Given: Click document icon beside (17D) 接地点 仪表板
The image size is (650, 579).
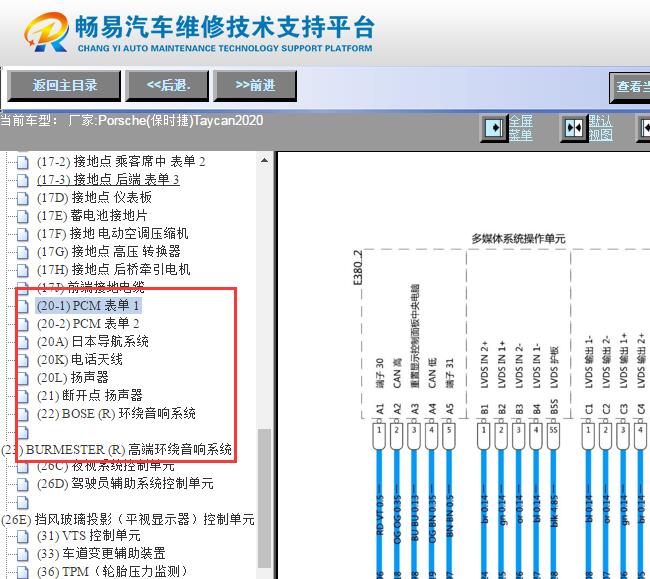Looking at the screenshot, I should point(22,198).
